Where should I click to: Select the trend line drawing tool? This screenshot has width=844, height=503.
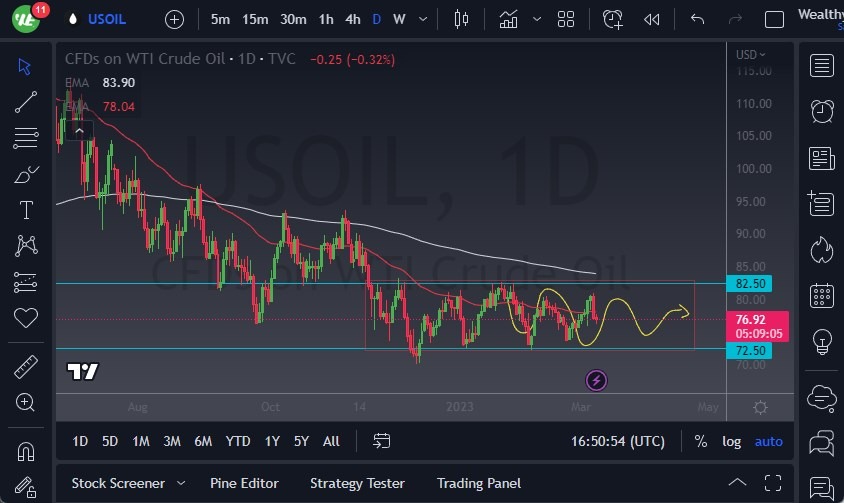pyautogui.click(x=26, y=101)
